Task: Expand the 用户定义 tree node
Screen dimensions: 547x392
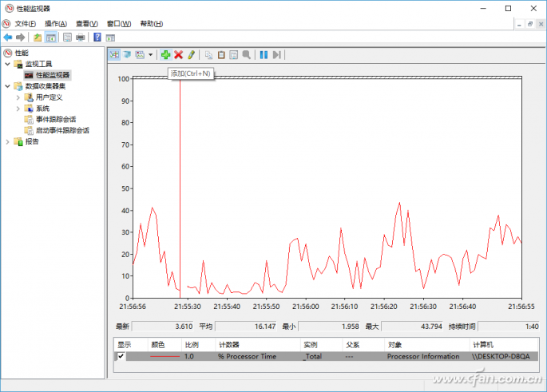Action: (18, 97)
